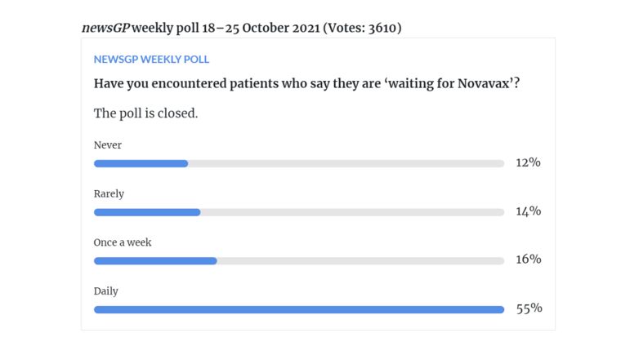This screenshot has height=364, width=621.
Task: Click the 16% result value
Action: coord(528,260)
